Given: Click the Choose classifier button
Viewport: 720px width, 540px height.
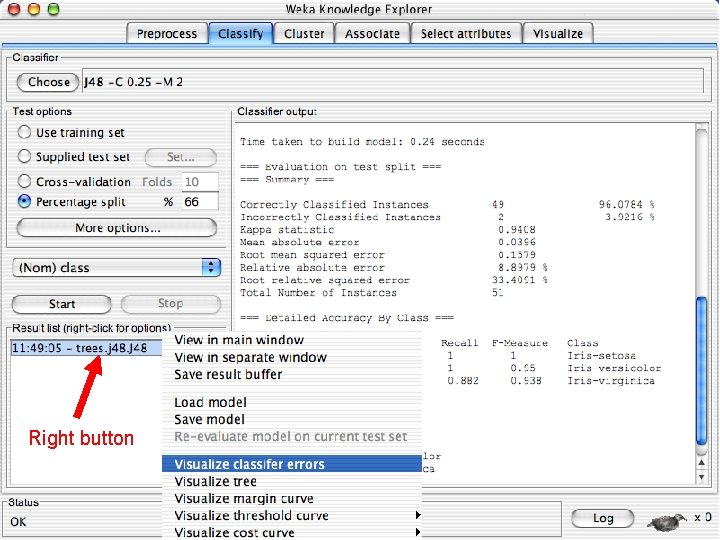Looking at the screenshot, I should [x=48, y=82].
